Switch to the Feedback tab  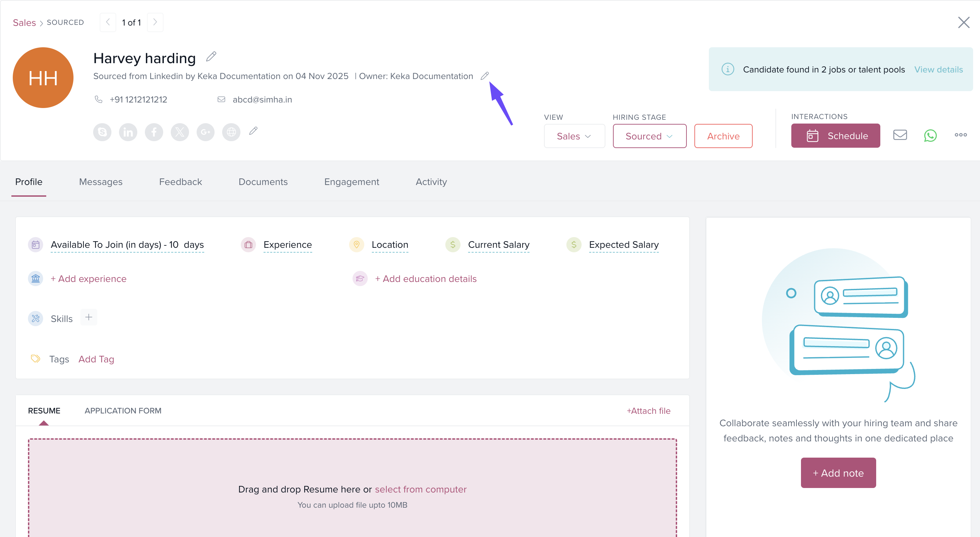click(x=180, y=182)
